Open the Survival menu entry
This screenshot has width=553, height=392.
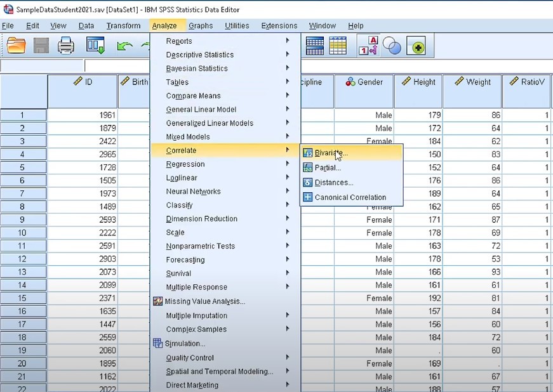click(226, 273)
